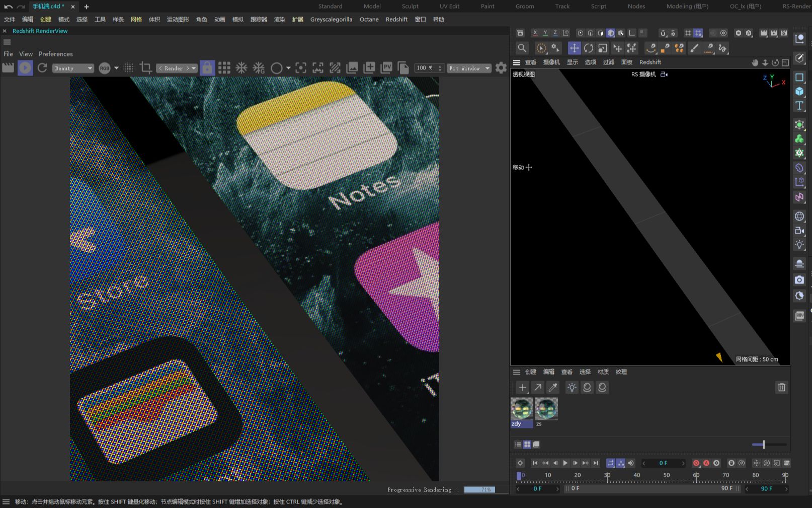Image resolution: width=812 pixels, height=508 pixels.
Task: Open the Redshift main menu
Action: (x=396, y=19)
